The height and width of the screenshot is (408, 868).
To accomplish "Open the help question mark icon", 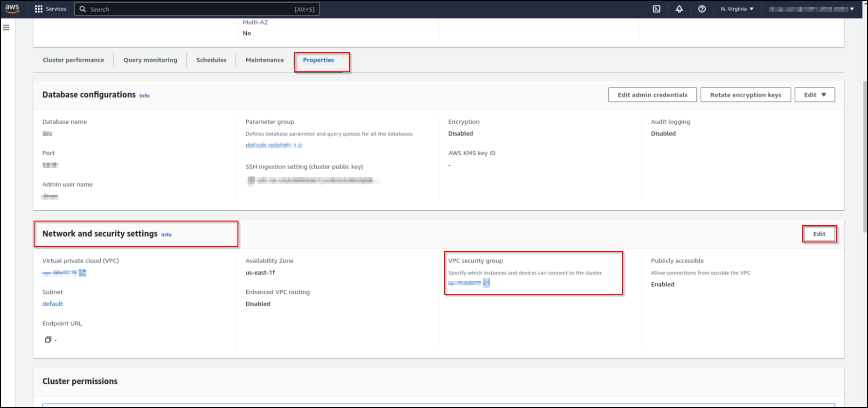I will point(701,9).
